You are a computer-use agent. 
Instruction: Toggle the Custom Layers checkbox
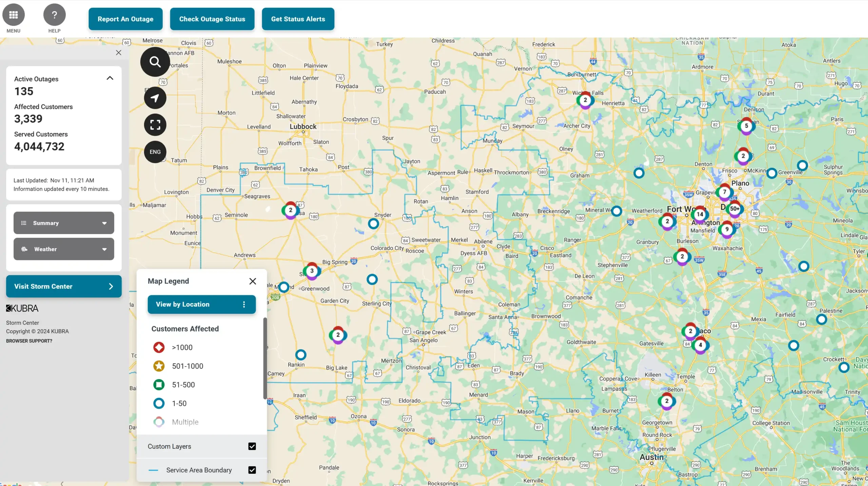(252, 446)
